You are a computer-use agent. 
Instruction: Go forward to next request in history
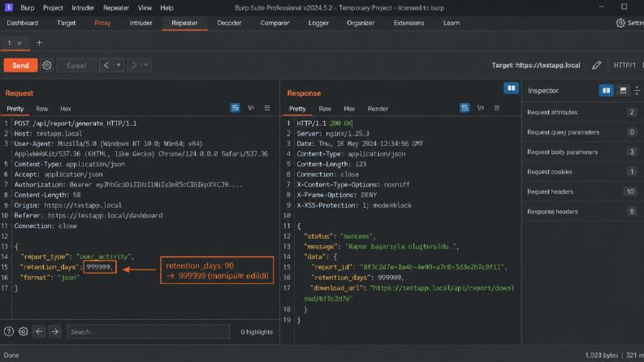pyautogui.click(x=133, y=65)
